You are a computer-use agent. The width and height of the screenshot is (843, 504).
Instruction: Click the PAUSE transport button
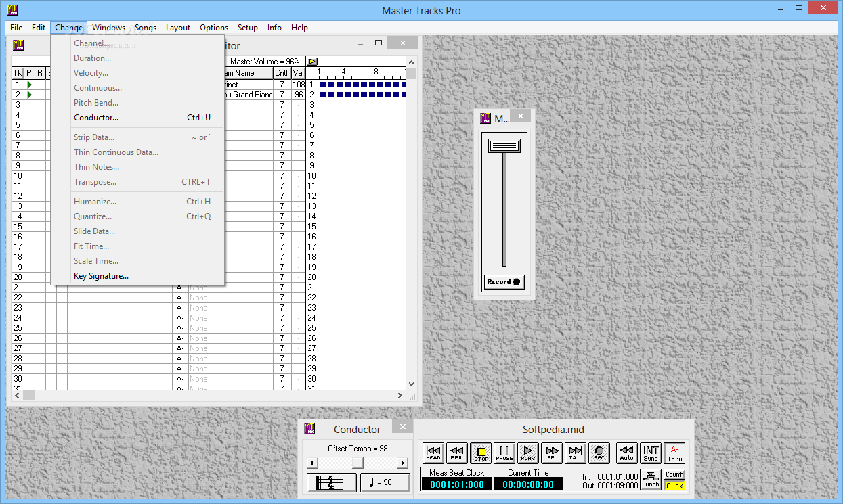click(x=504, y=453)
